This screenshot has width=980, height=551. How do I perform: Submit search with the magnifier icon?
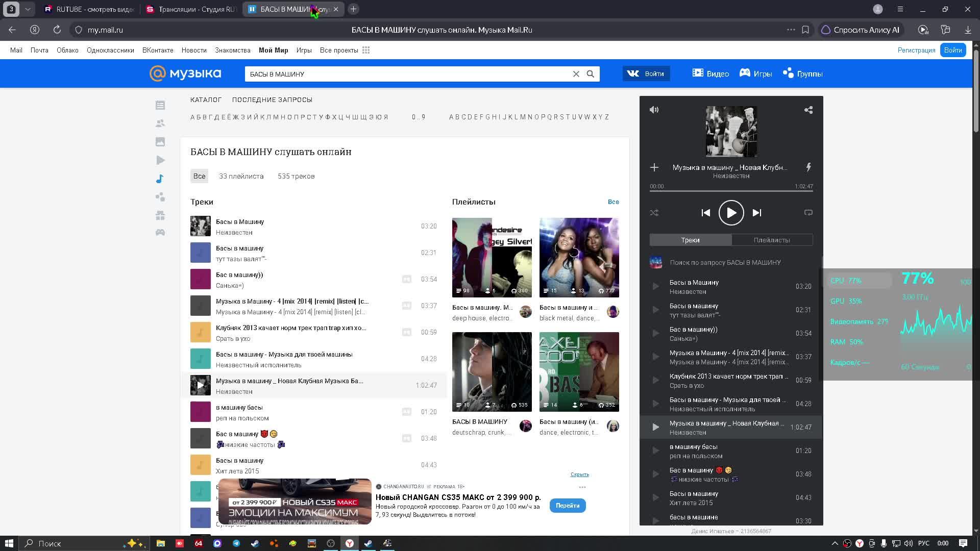[591, 74]
